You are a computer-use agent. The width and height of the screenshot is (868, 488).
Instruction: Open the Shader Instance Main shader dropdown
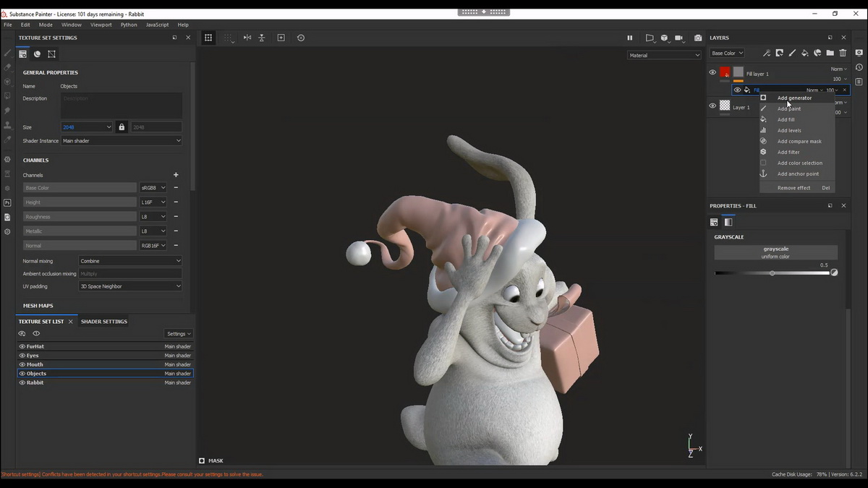coord(122,141)
